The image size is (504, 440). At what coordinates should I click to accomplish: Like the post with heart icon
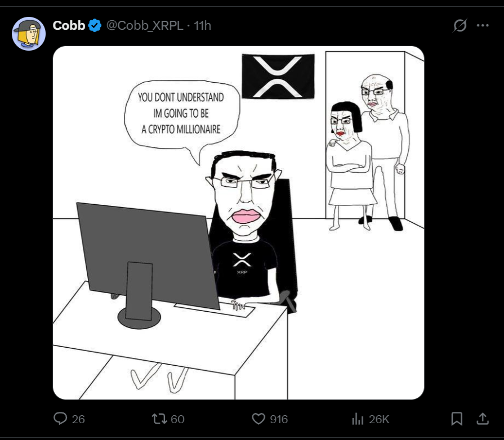(258, 419)
